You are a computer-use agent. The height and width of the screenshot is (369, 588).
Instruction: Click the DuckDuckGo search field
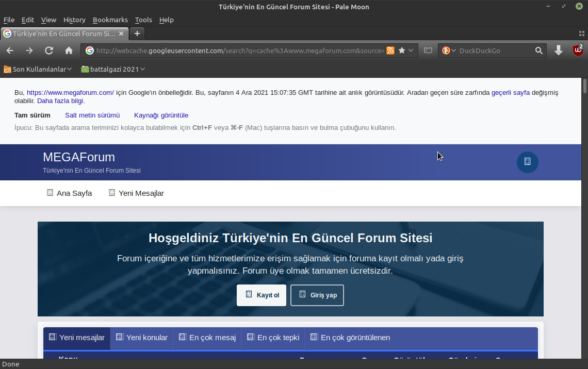pyautogui.click(x=495, y=51)
